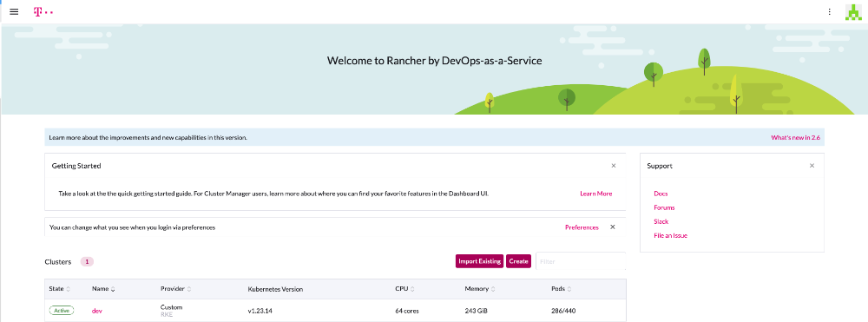Image resolution: width=868 pixels, height=322 pixels.
Task: Sort clusters by State column
Action: [60, 289]
